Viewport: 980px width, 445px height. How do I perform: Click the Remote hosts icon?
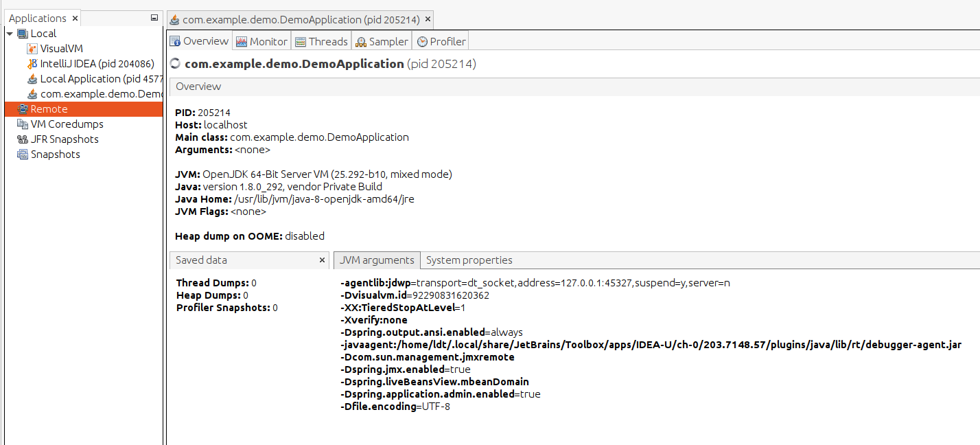click(23, 109)
